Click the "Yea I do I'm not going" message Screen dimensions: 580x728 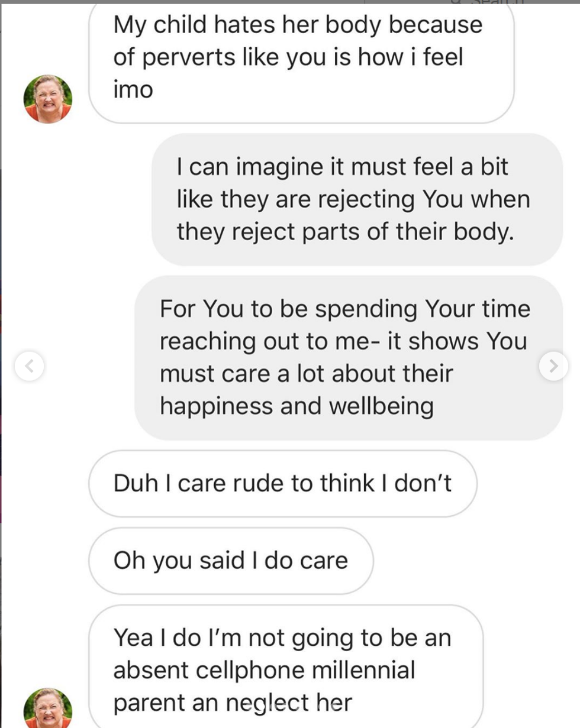click(x=285, y=669)
